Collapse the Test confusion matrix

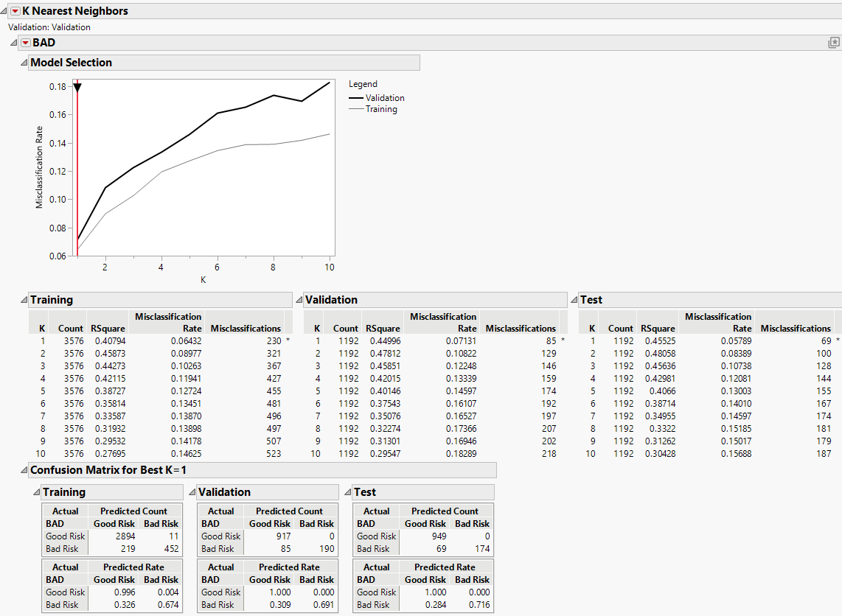tap(347, 492)
